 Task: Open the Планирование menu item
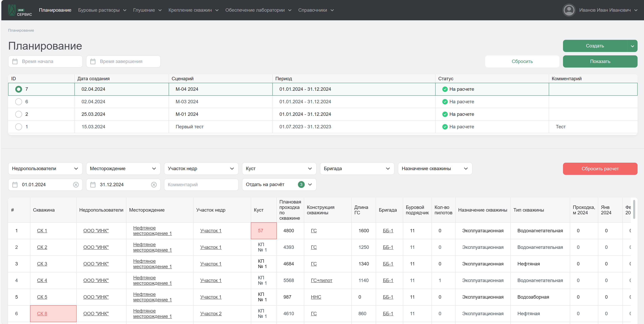click(55, 10)
